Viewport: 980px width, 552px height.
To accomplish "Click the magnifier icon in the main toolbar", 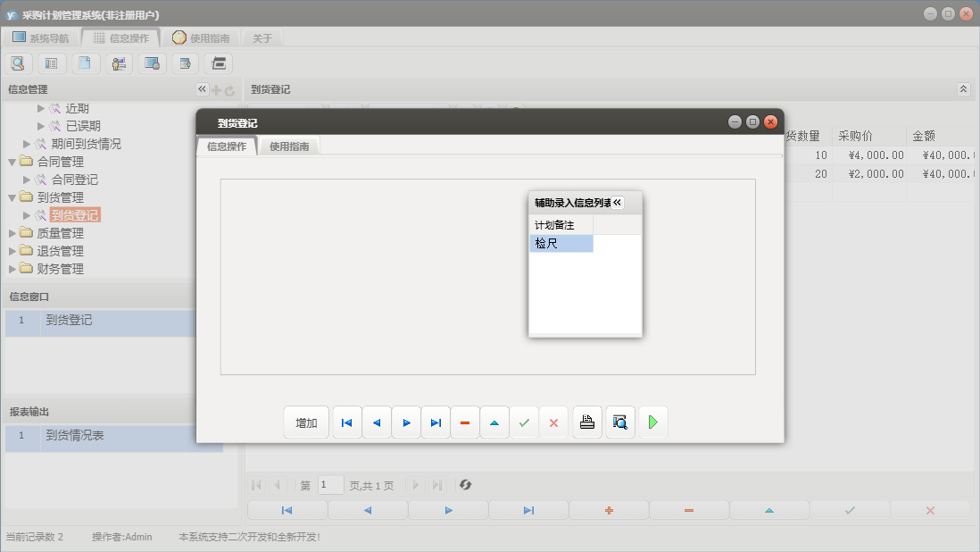I will click(x=19, y=63).
